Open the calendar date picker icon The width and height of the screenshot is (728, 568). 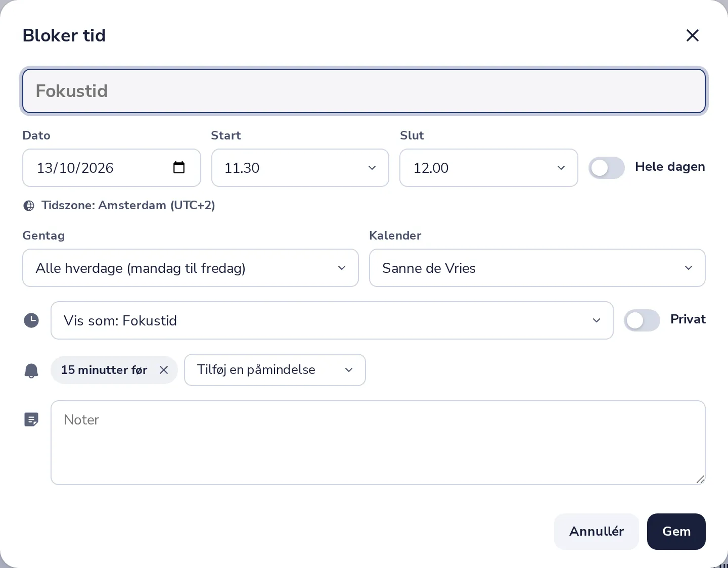click(179, 167)
